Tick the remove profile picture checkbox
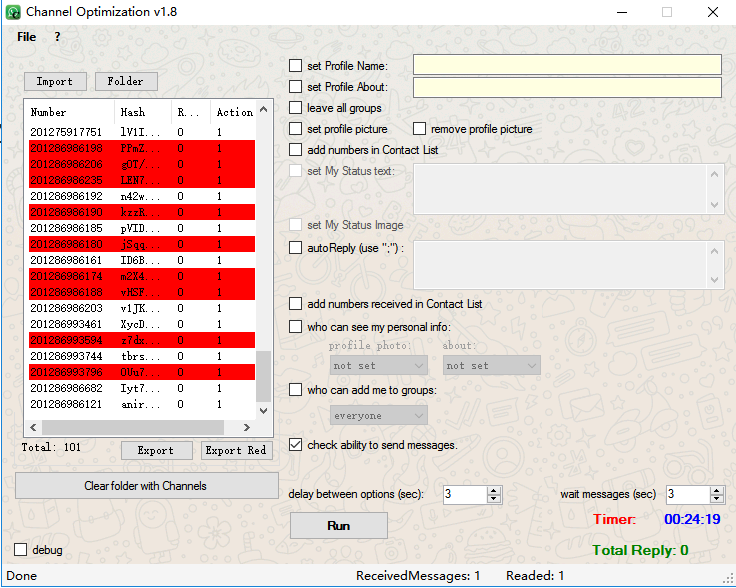736x588 pixels. pyautogui.click(x=419, y=129)
